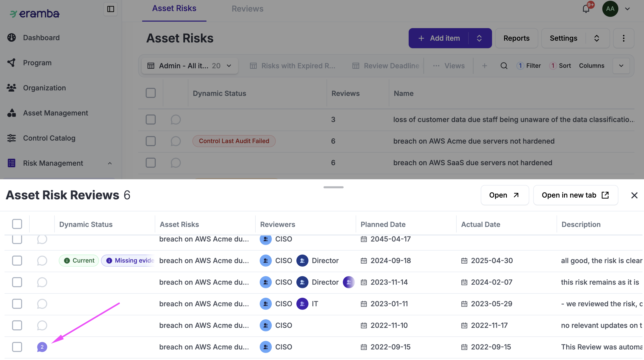Click the Reports button
Screen dimensions: 644x360
pyautogui.click(x=516, y=38)
